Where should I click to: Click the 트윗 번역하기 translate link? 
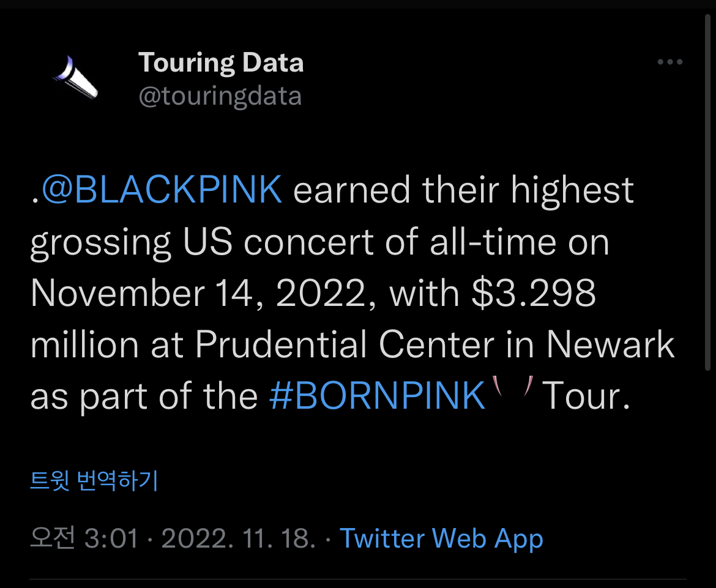click(x=94, y=481)
